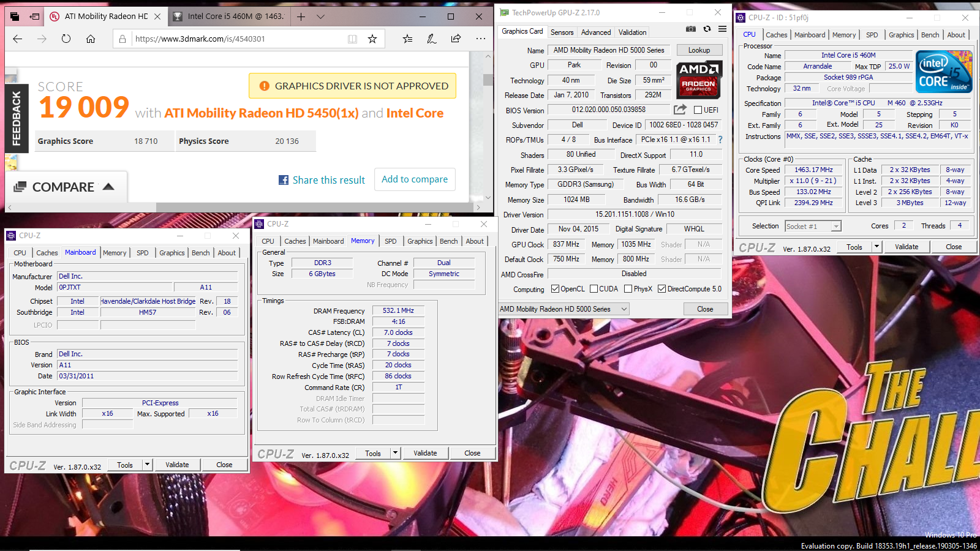Click FEEDBACK side tab on 3DMark page
This screenshot has height=551, width=980.
[x=17, y=118]
